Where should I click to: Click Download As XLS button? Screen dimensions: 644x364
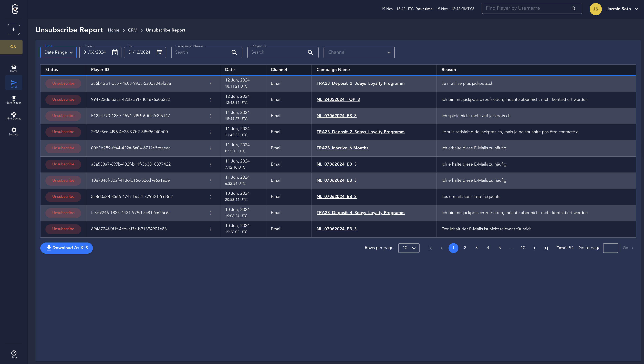[x=67, y=248]
